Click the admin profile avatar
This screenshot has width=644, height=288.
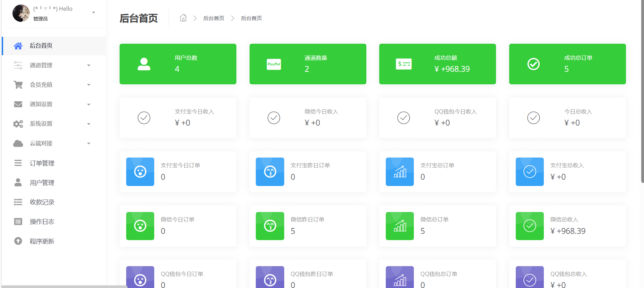21,13
